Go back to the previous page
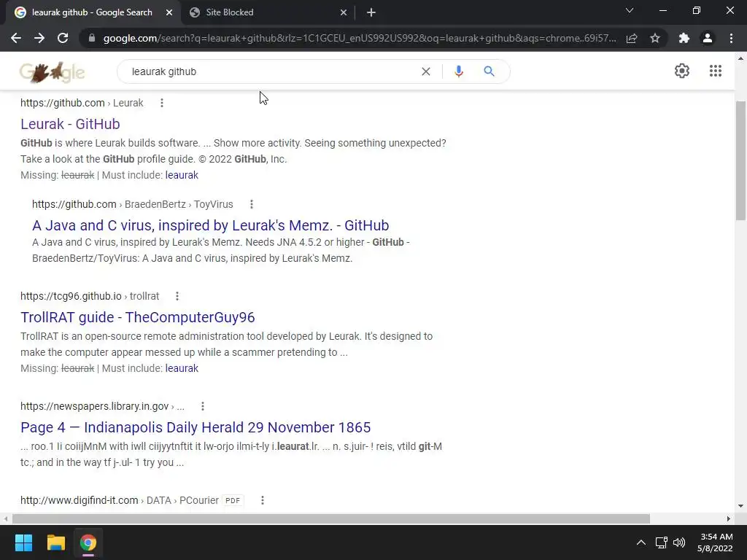747x560 pixels. point(16,38)
